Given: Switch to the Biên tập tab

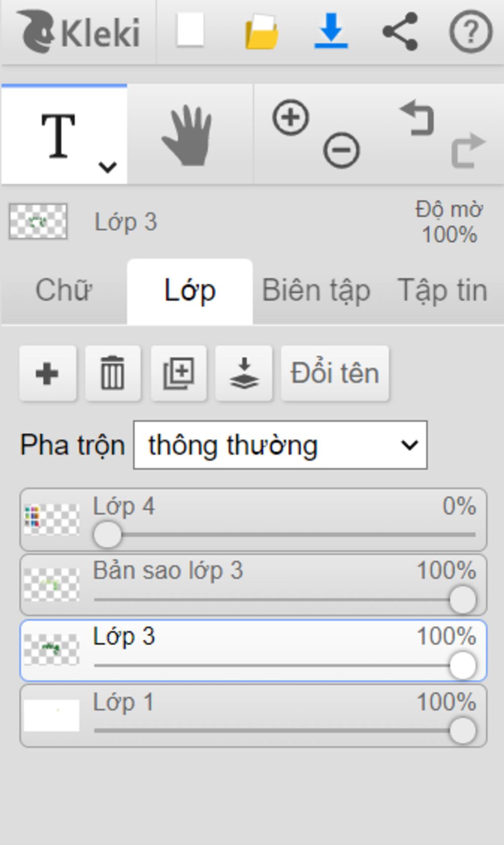Looking at the screenshot, I should click(316, 290).
